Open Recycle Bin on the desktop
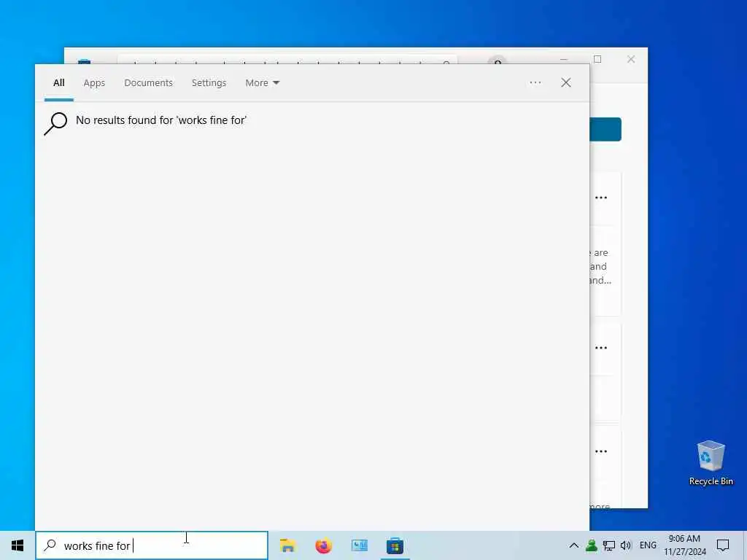Screen dimensions: 747x560 [711, 463]
